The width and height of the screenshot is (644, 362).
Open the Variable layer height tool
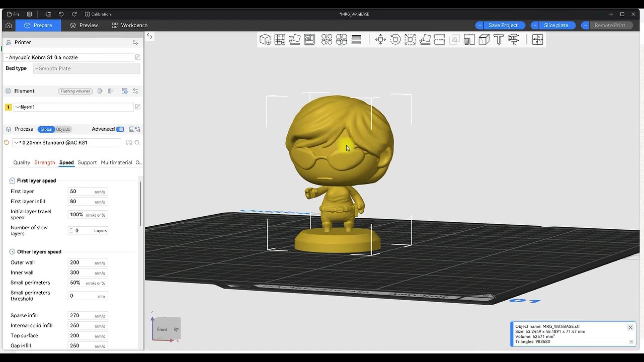coord(357,39)
